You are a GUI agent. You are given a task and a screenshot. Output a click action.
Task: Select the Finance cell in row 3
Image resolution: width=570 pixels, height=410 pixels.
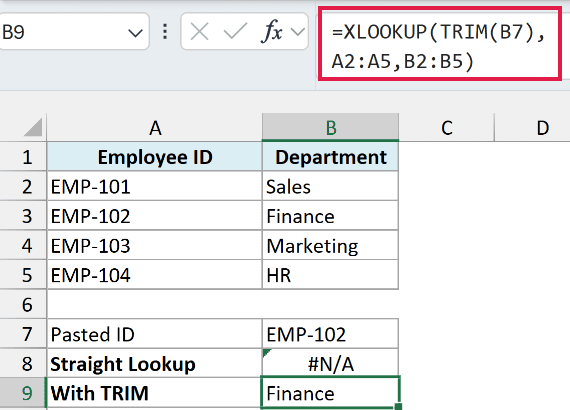(330, 216)
